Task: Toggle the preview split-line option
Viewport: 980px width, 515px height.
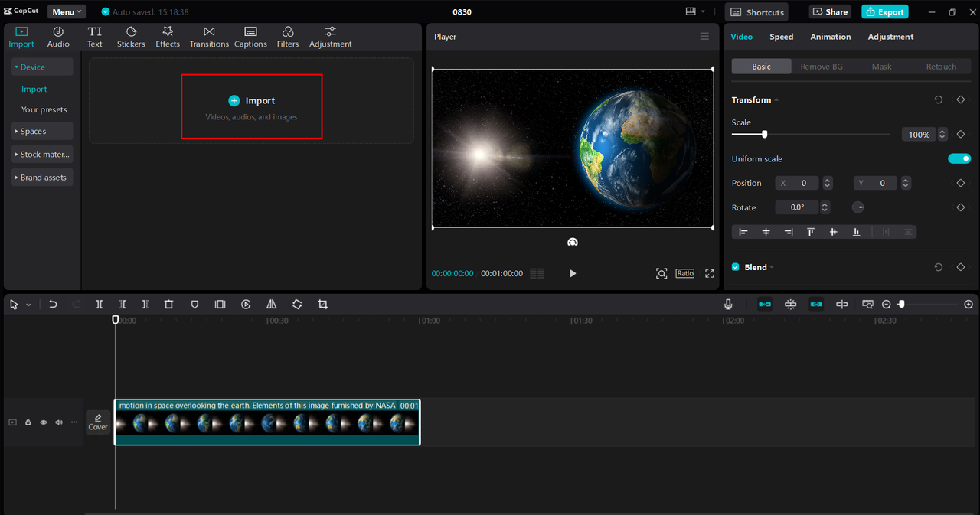Action: pyautogui.click(x=842, y=304)
